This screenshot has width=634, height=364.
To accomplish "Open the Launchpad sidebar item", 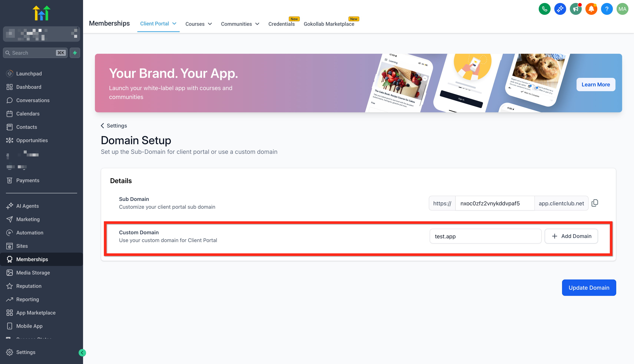I will 29,74.
